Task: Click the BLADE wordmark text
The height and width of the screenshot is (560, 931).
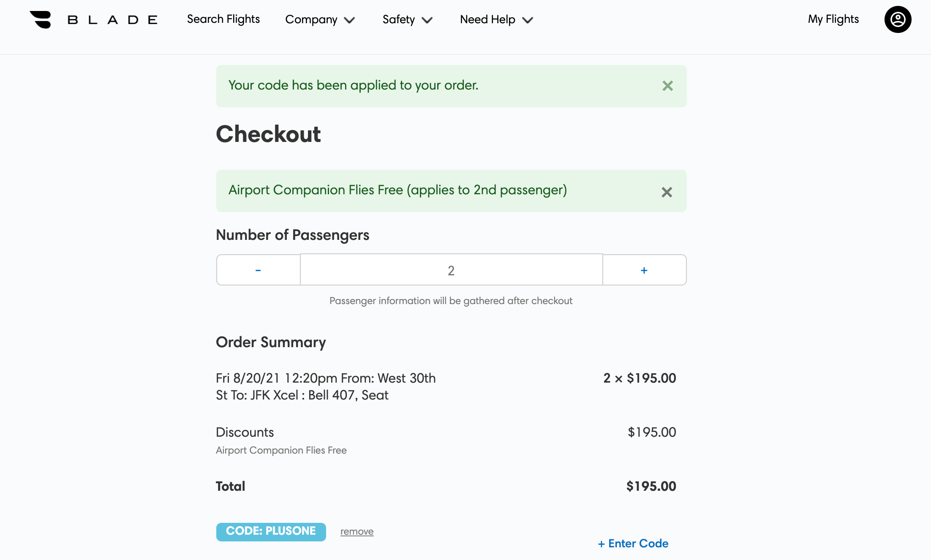Action: [x=112, y=20]
